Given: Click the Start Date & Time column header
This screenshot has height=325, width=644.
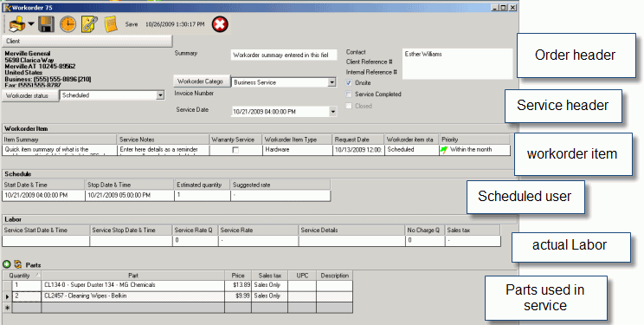Looking at the screenshot, I should pyautogui.click(x=44, y=185).
